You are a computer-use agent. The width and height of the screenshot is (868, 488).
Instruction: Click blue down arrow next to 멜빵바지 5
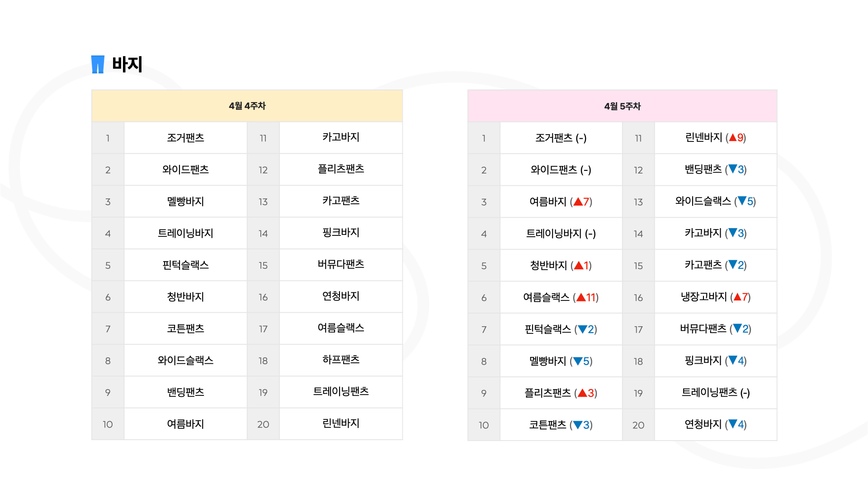click(578, 361)
